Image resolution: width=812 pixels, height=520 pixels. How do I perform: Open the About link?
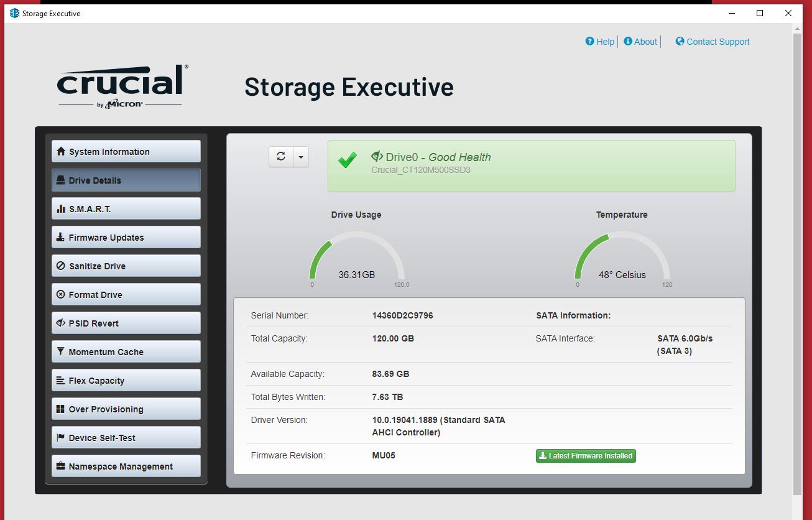(x=640, y=42)
